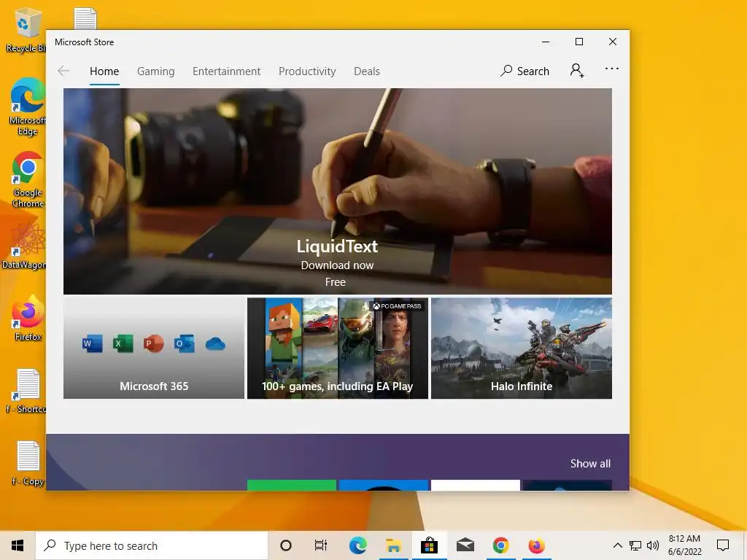The width and height of the screenshot is (747, 560).
Task: Open Google Chrome from the taskbar
Action: [x=500, y=545]
